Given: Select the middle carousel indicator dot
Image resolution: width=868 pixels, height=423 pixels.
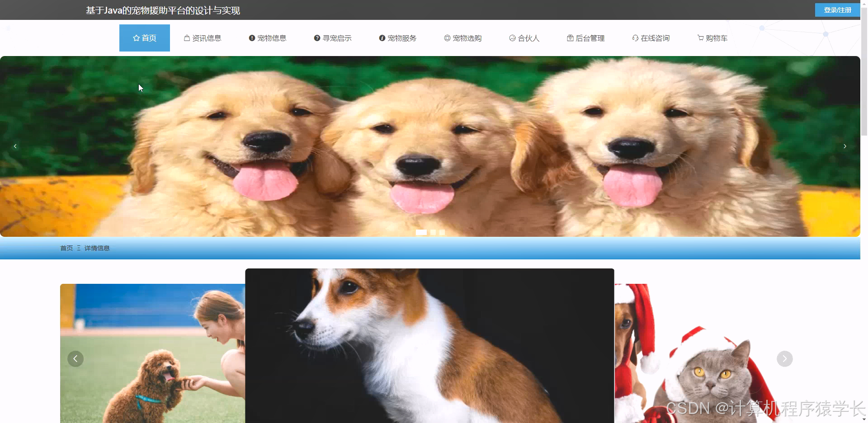Looking at the screenshot, I should (433, 232).
